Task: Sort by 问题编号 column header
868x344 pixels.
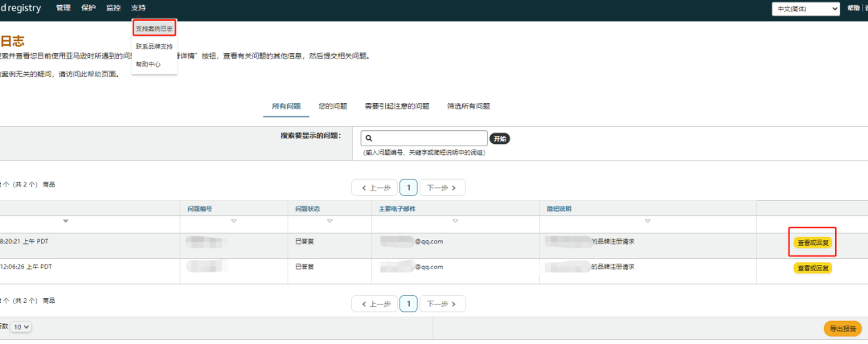Action: pos(200,209)
